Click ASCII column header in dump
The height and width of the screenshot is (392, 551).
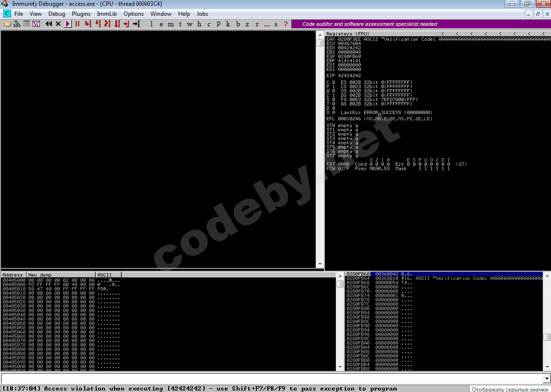(108, 275)
